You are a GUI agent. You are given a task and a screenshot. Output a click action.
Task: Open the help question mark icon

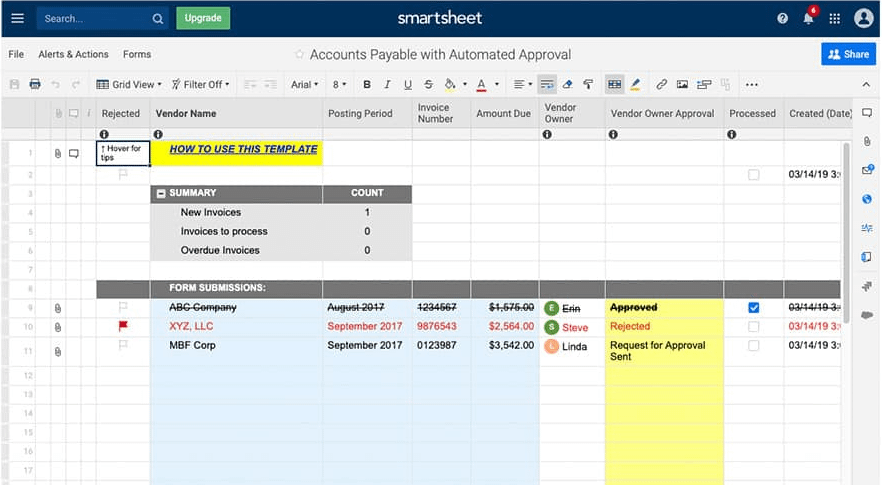[x=782, y=19]
